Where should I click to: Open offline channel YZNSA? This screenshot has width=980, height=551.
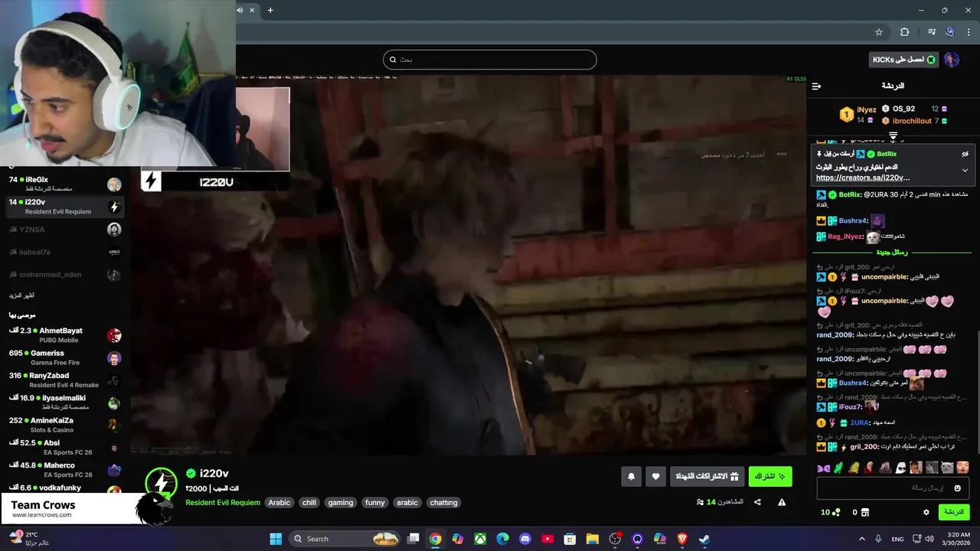[65, 230]
